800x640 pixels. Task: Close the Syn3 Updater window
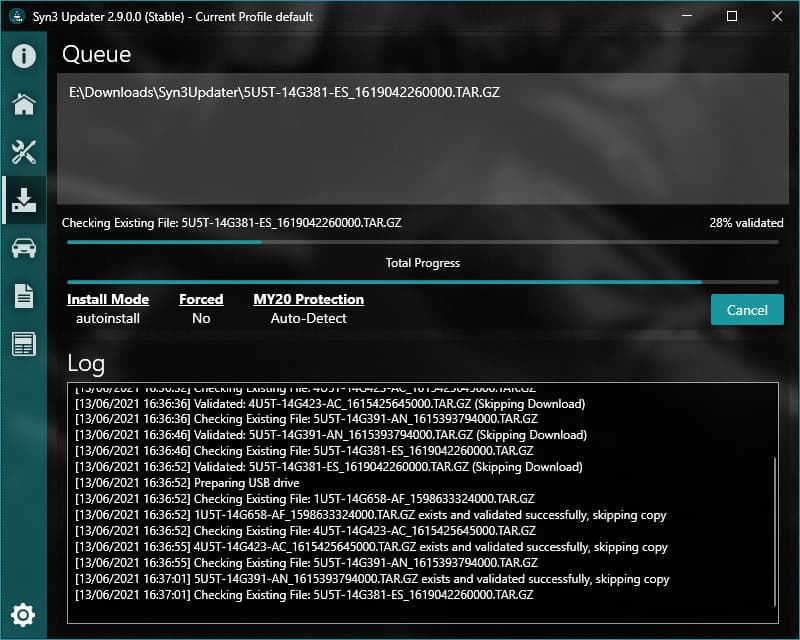(776, 16)
